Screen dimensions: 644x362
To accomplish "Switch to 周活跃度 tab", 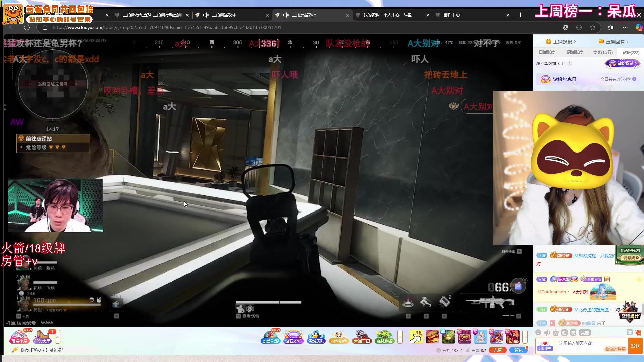I will (575, 52).
